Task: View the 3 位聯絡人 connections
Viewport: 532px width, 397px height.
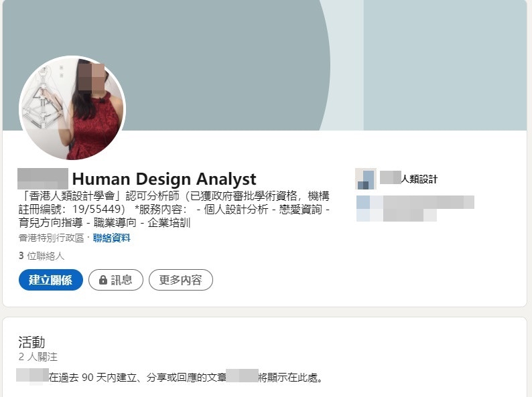Action: click(x=42, y=256)
